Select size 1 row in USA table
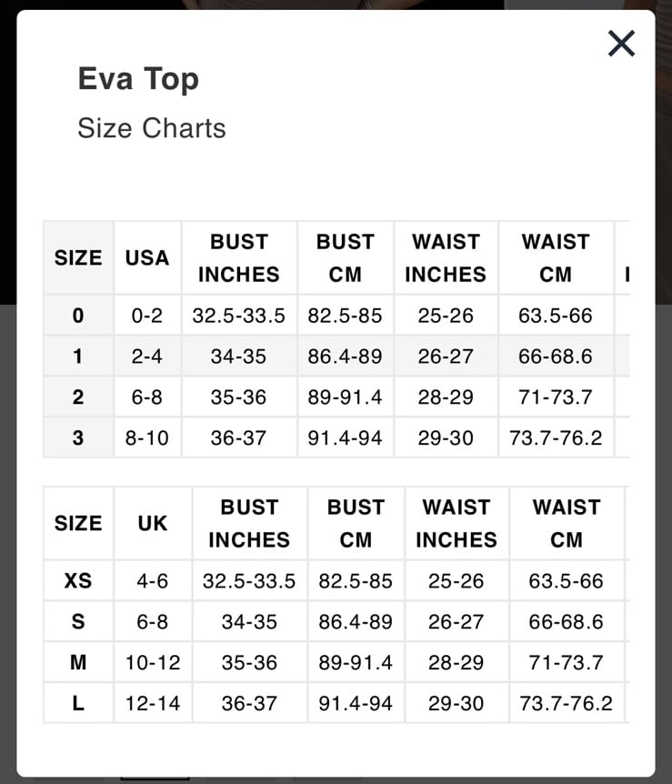Viewport: 672px width, 784px height. [x=336, y=356]
